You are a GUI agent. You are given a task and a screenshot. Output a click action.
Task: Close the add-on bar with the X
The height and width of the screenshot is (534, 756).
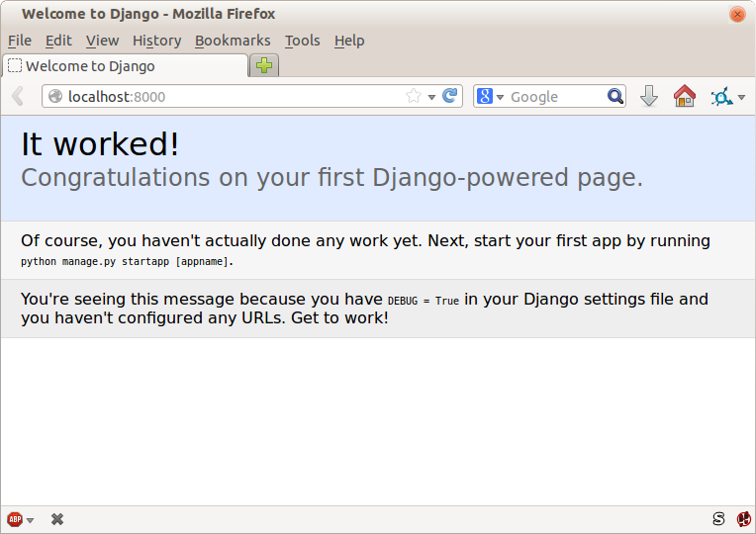[56, 519]
